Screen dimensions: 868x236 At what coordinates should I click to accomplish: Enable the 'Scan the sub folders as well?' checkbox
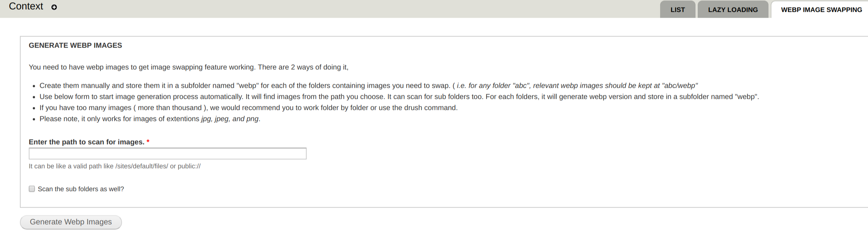[32, 188]
